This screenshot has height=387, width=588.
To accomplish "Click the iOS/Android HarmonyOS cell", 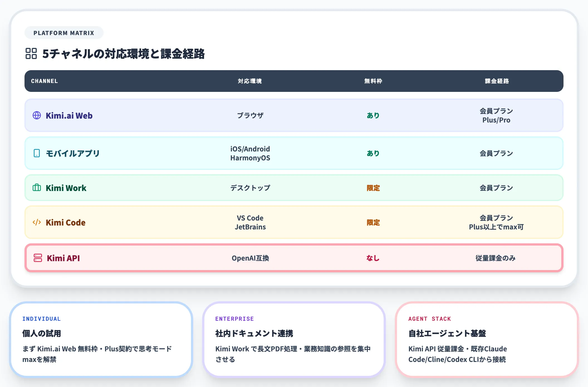I will coord(250,153).
